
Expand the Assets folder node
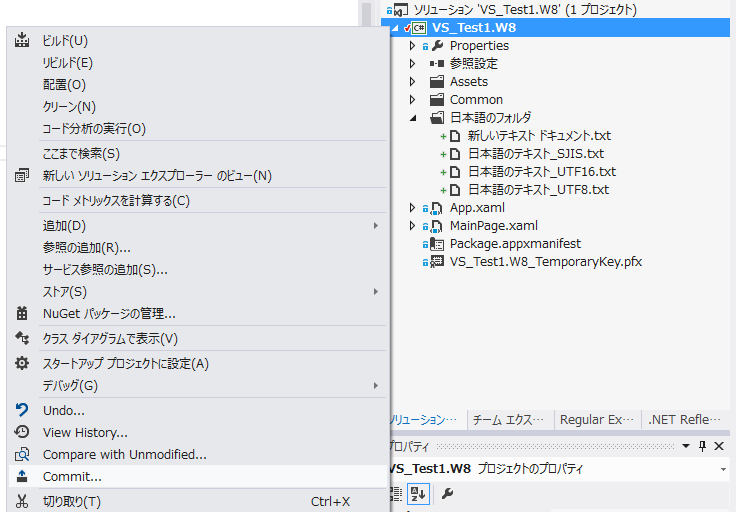pyautogui.click(x=412, y=82)
